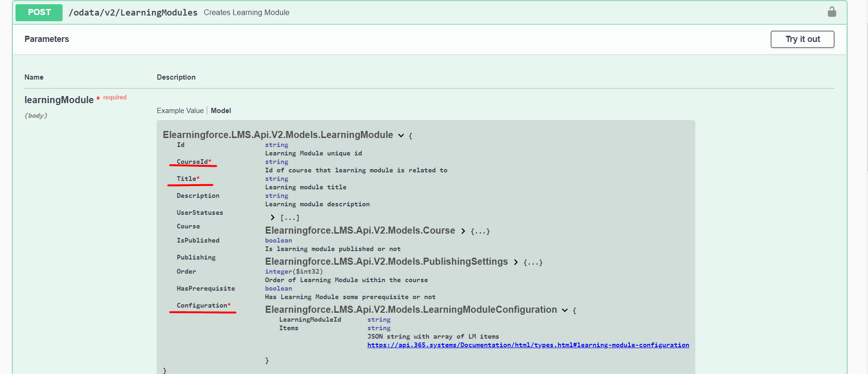Switch to the Example Value tab
Screen dimensions: 868x374
tap(180, 111)
